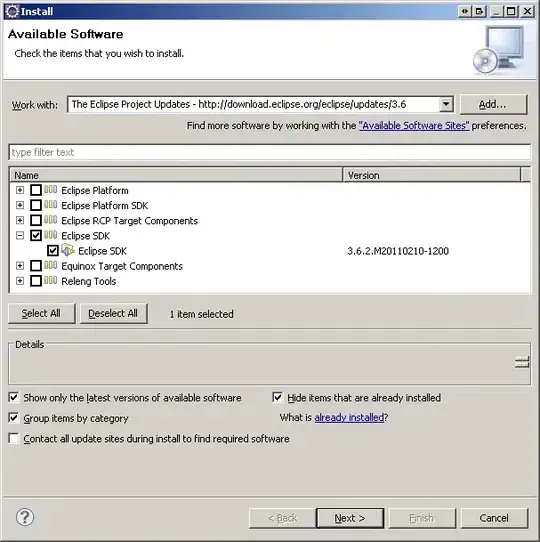This screenshot has height=542, width=540.
Task: Expand the Eclipse Platform SDK tree node
Action: pyautogui.click(x=20, y=205)
